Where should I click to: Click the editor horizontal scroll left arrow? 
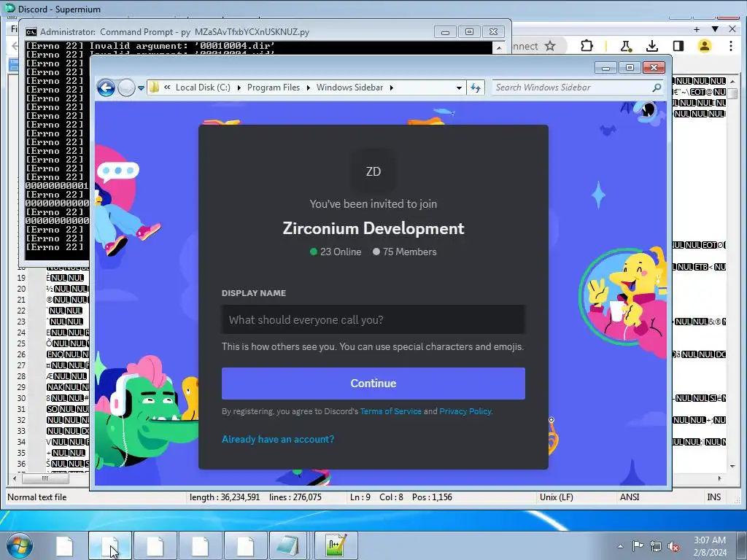pyautogui.click(x=15, y=478)
